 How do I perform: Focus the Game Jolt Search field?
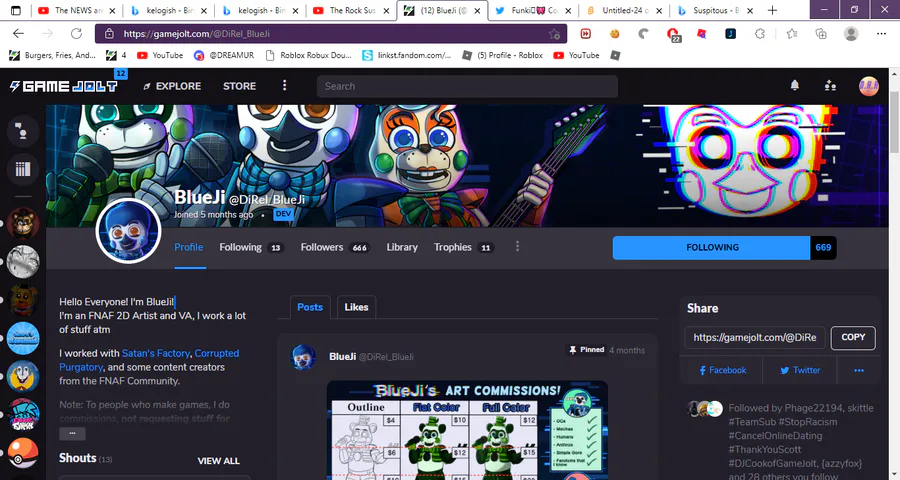pos(467,86)
